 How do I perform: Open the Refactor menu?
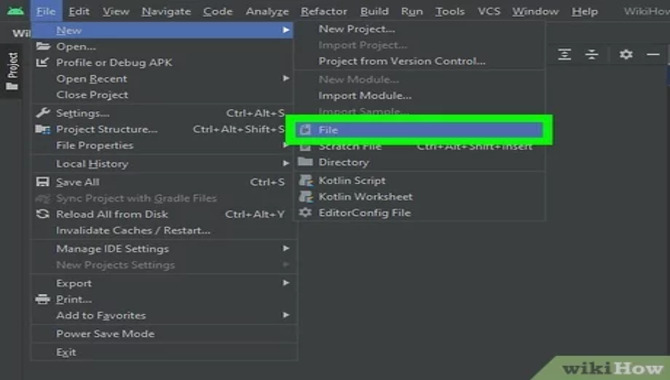click(x=324, y=11)
